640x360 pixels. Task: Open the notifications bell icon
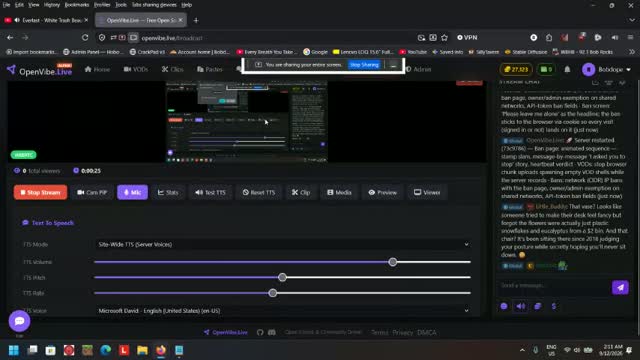pyautogui.click(x=567, y=69)
